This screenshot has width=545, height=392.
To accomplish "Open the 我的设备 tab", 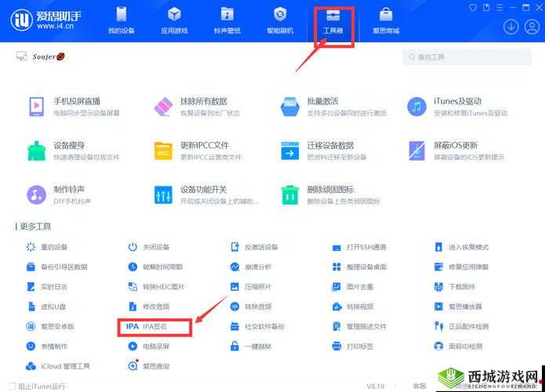I will (122, 20).
